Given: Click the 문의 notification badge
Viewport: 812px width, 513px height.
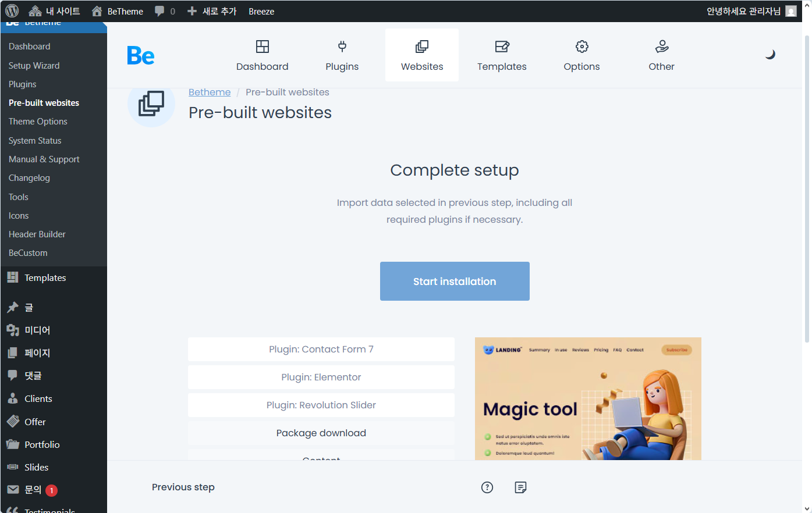Looking at the screenshot, I should [51, 490].
